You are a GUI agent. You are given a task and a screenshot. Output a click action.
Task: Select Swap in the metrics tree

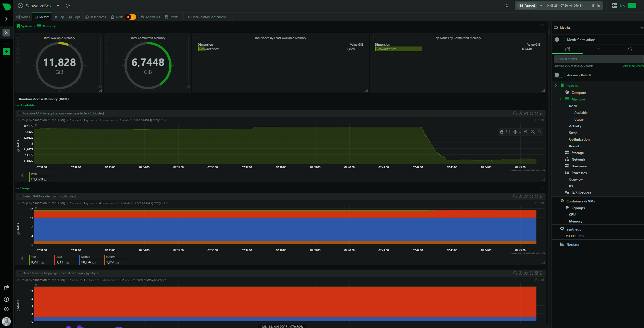tap(573, 133)
